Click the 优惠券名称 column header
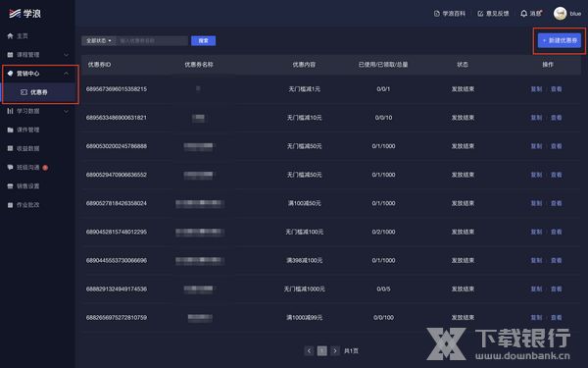 pyautogui.click(x=199, y=65)
